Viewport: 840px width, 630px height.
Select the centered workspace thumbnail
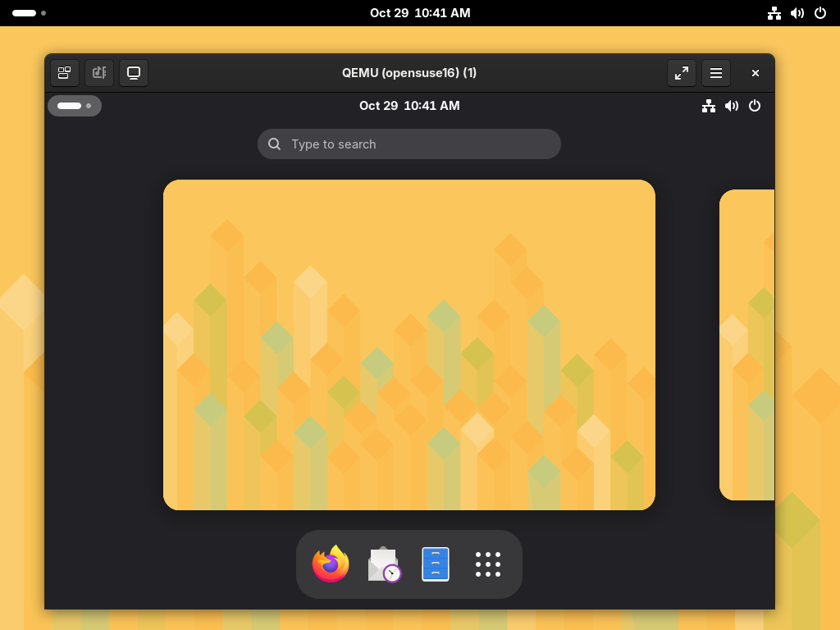[409, 345]
